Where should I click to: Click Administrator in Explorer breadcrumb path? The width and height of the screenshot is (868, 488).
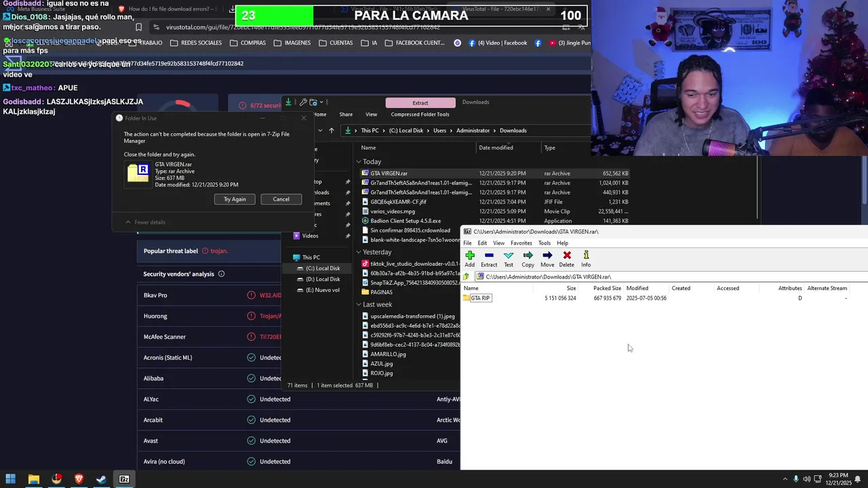click(x=473, y=131)
